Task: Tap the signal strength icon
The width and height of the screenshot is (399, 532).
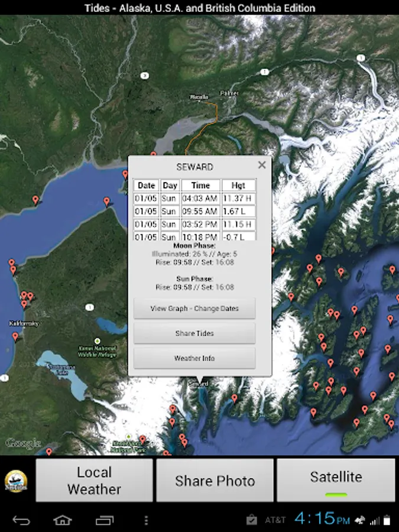Action: tap(375, 521)
